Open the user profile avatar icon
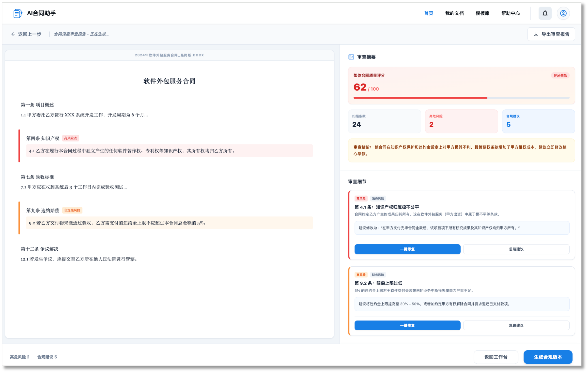 coord(563,13)
